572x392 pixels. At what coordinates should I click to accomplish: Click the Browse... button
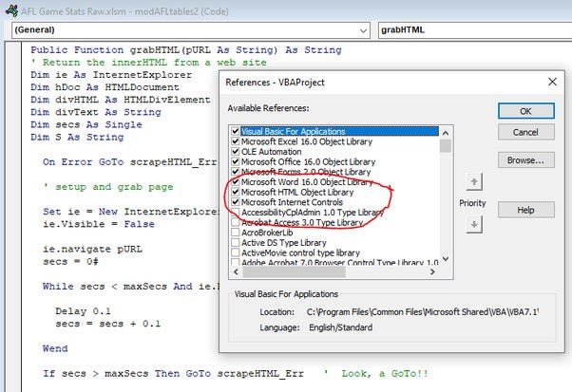[526, 160]
